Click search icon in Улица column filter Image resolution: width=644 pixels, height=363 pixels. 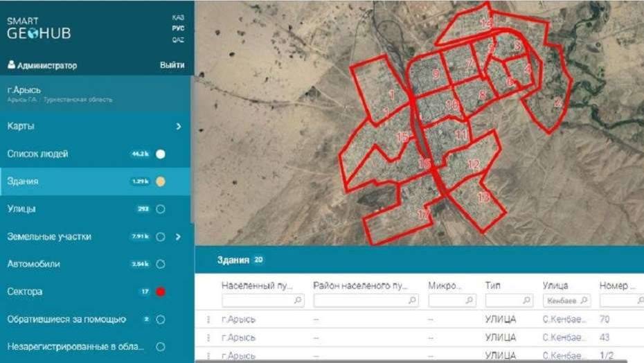(584, 301)
